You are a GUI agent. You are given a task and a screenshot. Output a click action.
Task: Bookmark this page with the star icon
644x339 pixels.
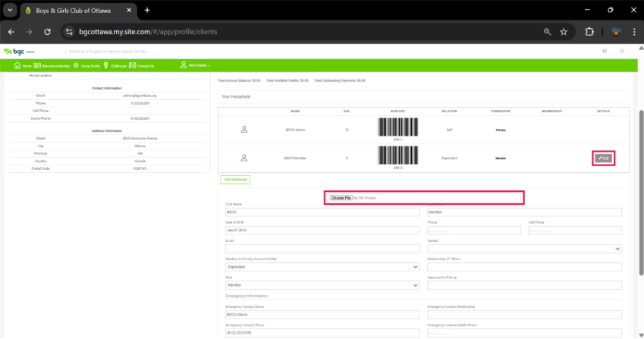tap(564, 32)
